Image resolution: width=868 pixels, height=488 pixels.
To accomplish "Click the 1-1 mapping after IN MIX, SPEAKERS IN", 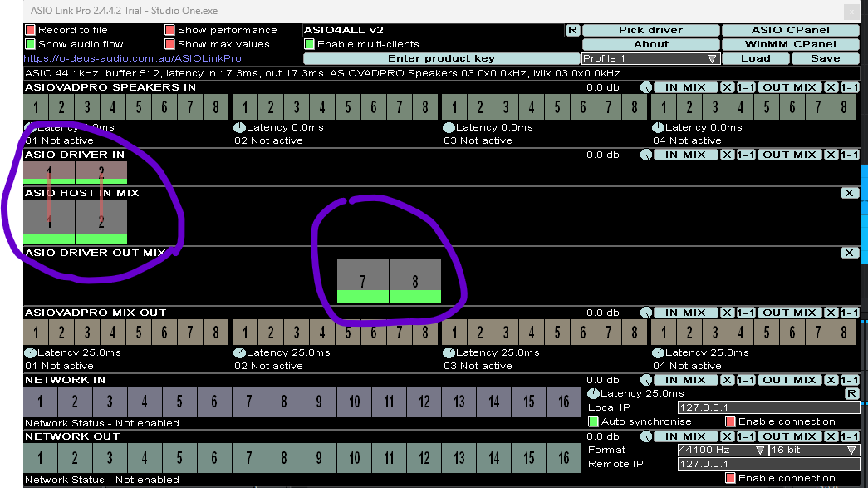I will [x=746, y=87].
